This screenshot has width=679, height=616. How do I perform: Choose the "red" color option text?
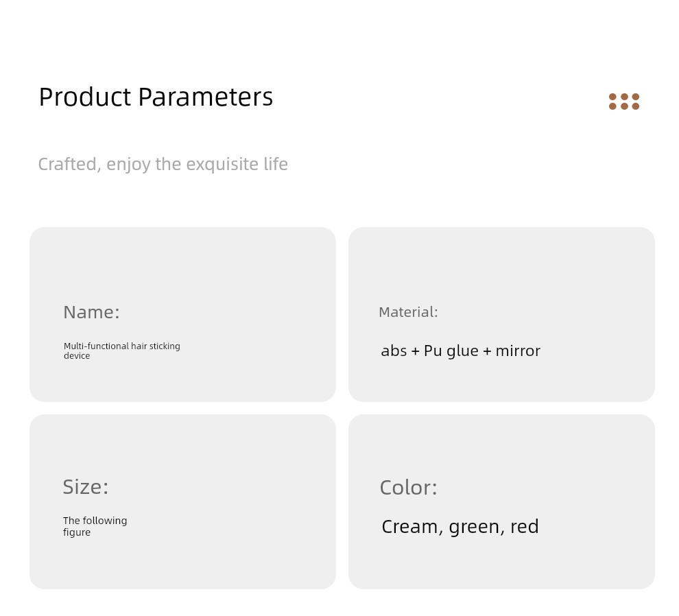point(524,527)
